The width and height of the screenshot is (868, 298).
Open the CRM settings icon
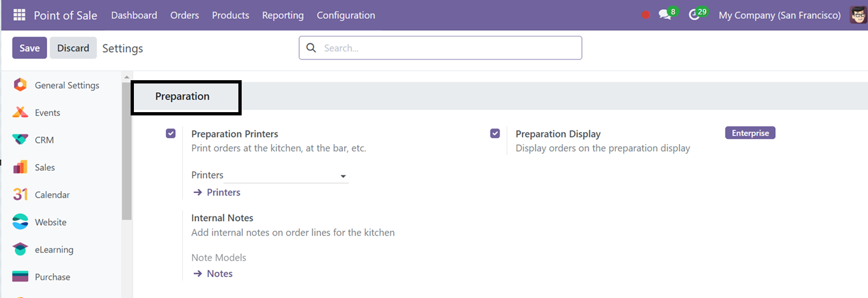[20, 140]
